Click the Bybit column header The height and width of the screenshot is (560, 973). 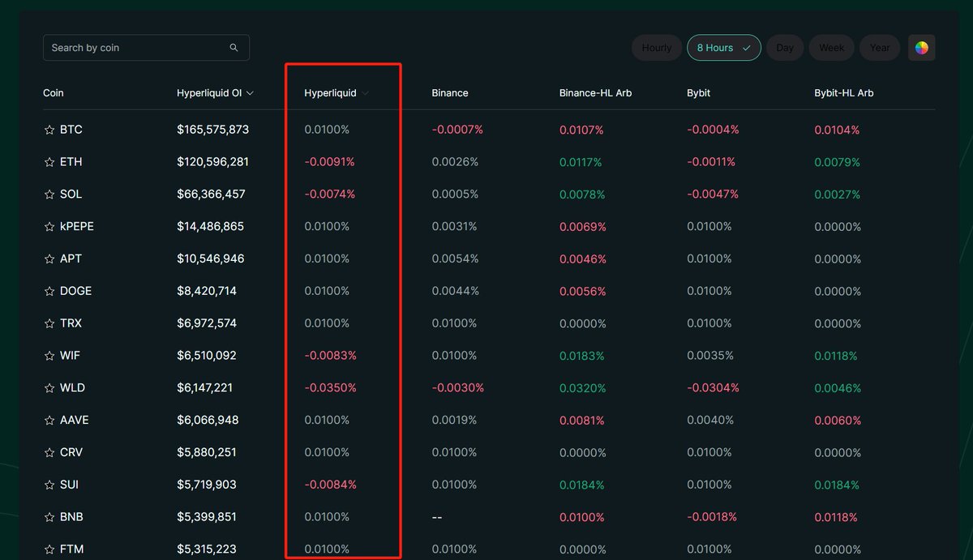(x=699, y=93)
